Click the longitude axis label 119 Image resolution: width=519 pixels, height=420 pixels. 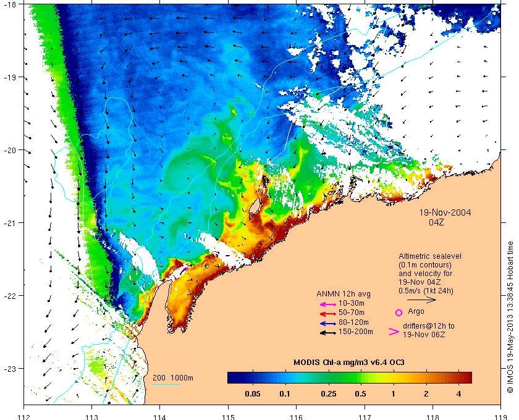pos(501,417)
